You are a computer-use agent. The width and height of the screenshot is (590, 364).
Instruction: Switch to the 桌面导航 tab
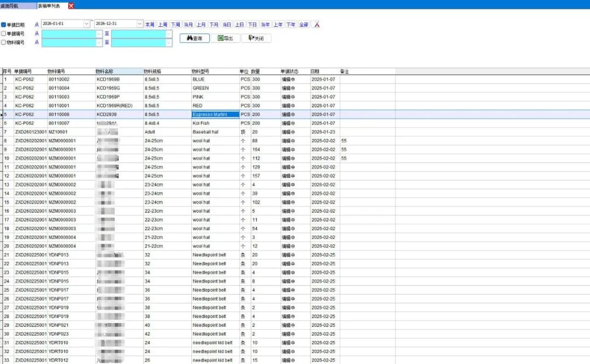[x=17, y=5]
